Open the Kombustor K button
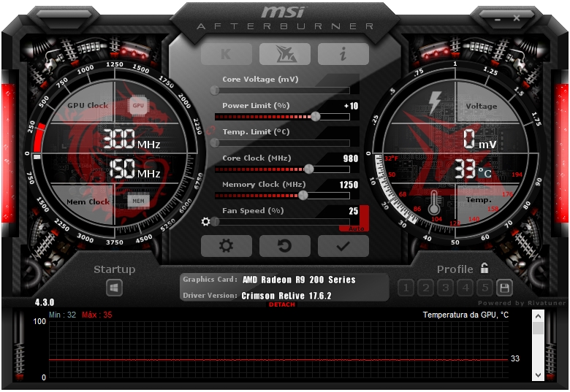 [226, 54]
